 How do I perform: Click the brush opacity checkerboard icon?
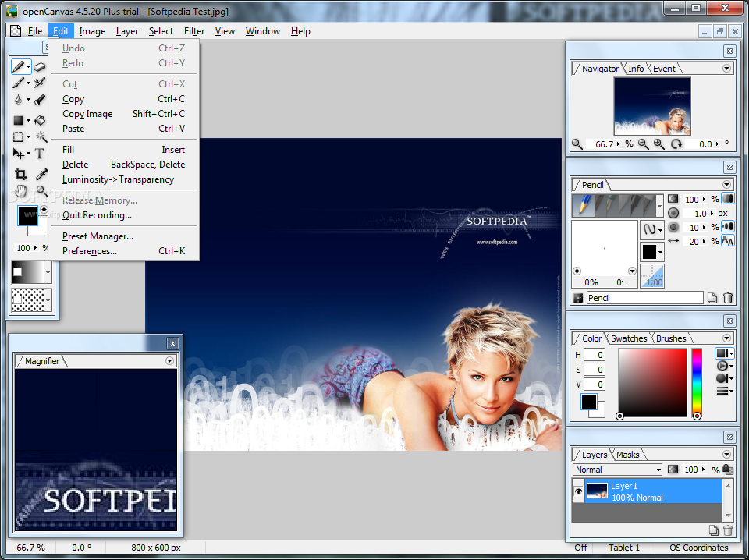coord(673,199)
